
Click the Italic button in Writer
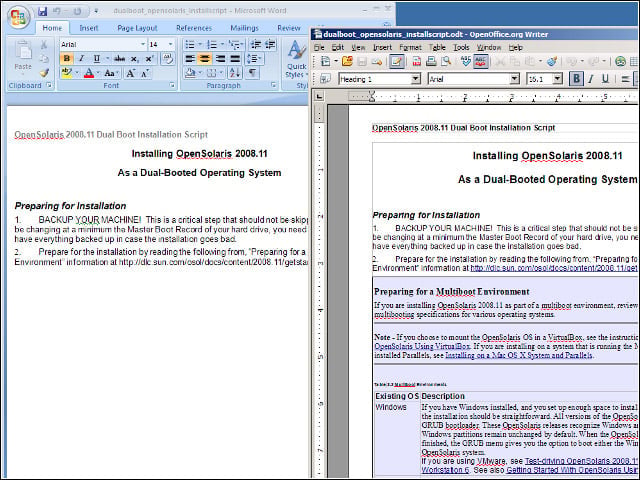click(591, 79)
